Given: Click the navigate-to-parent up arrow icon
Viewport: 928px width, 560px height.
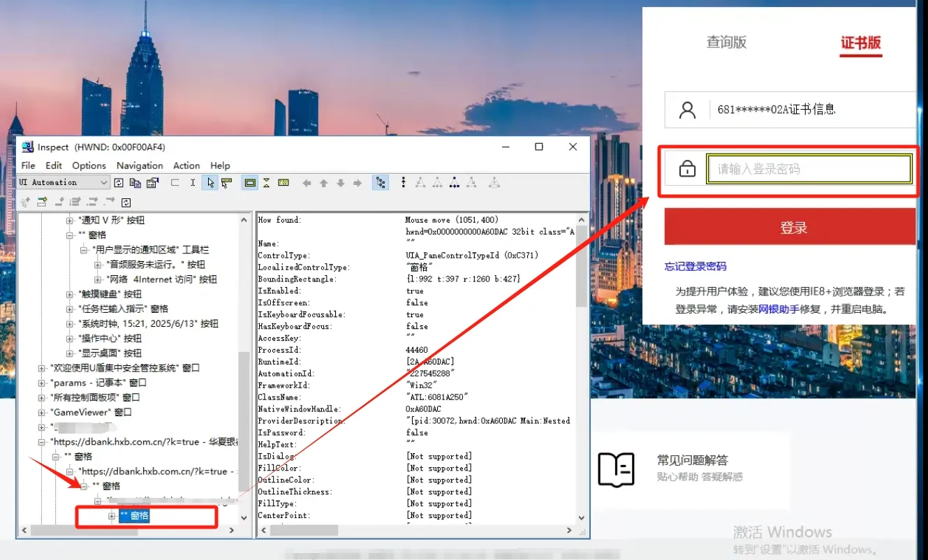Looking at the screenshot, I should [323, 183].
